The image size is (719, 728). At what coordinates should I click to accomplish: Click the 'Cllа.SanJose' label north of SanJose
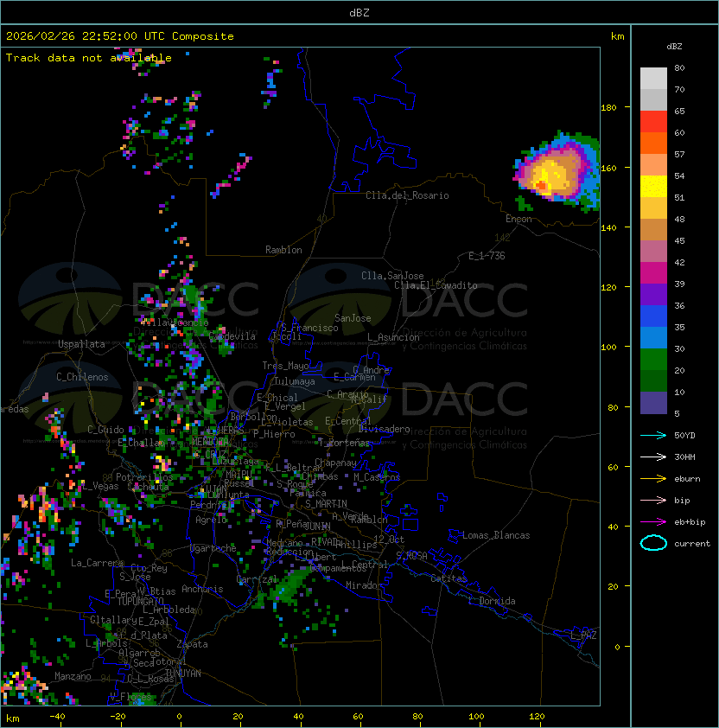click(x=392, y=276)
